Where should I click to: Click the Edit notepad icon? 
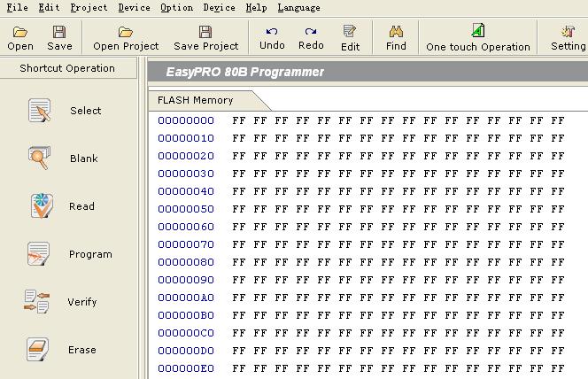(x=350, y=32)
